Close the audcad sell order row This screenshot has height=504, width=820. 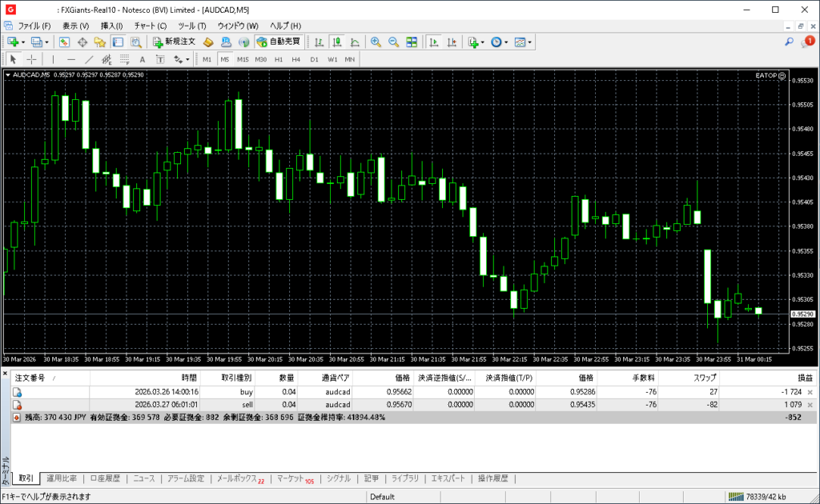click(810, 406)
